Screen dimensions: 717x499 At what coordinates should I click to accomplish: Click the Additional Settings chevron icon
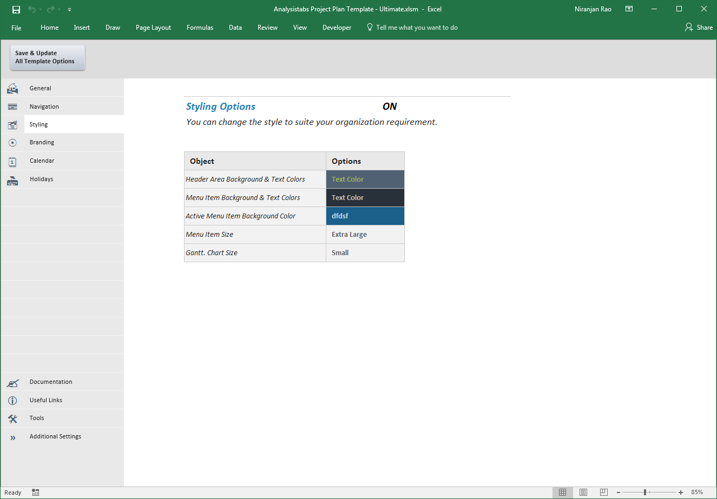click(13, 438)
